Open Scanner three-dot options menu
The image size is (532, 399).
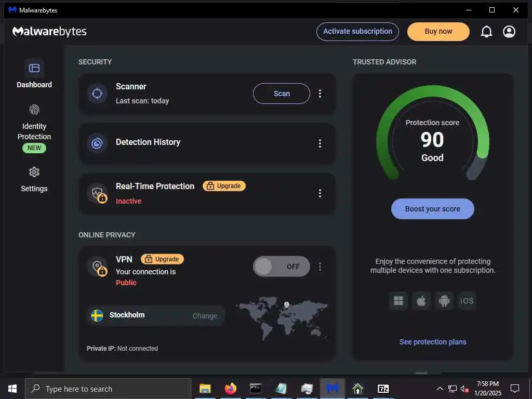pos(320,94)
